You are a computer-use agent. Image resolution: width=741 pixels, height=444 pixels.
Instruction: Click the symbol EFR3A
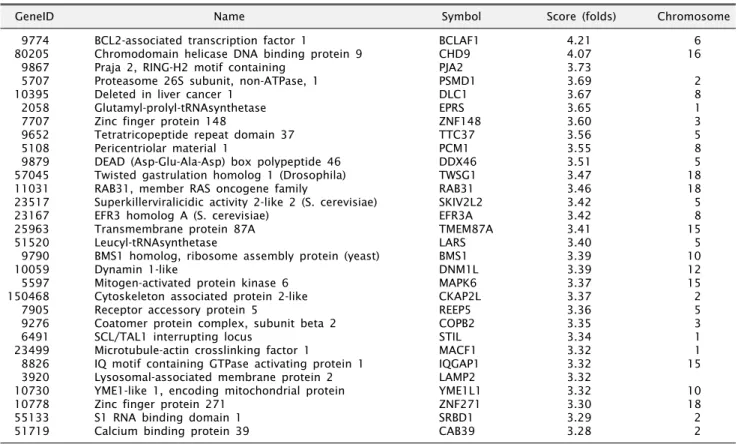pyautogui.click(x=455, y=215)
